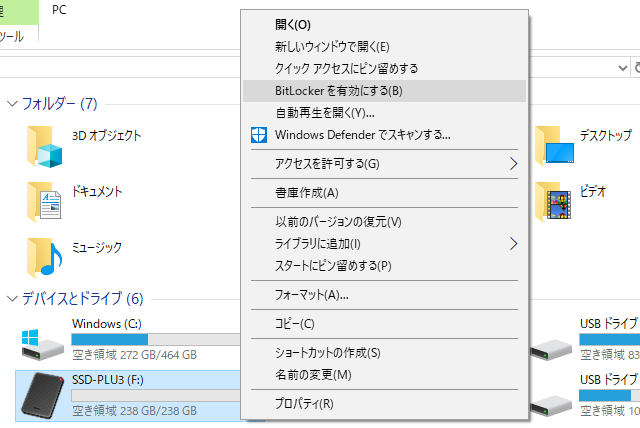
Task: Open プロパティ(R) from the context menu
Action: pos(384,404)
